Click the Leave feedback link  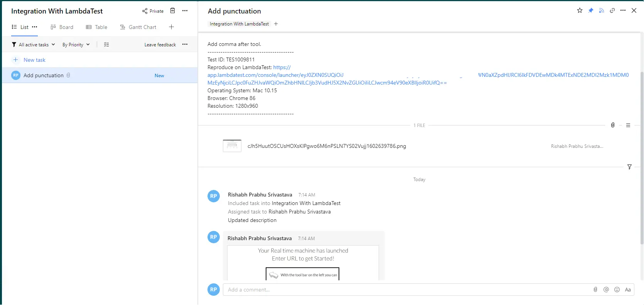pyautogui.click(x=160, y=45)
